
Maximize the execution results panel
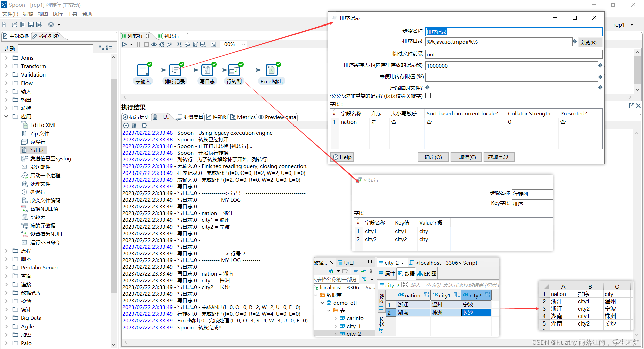point(631,106)
